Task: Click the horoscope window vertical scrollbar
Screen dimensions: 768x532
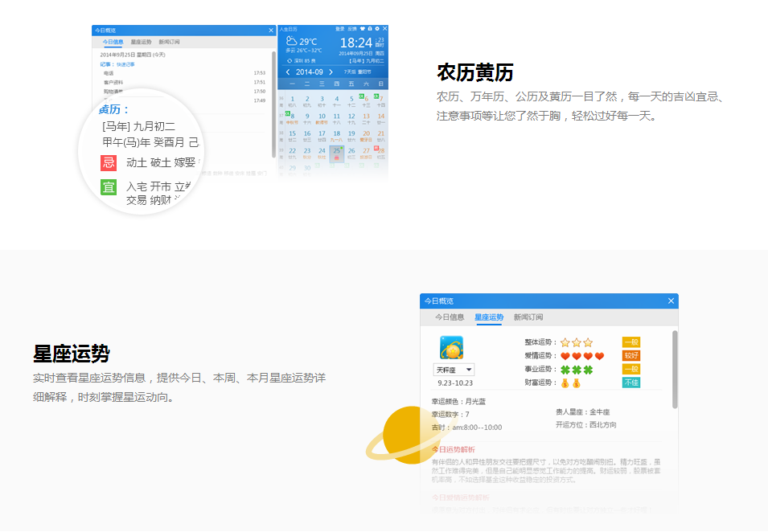Action: [675, 362]
